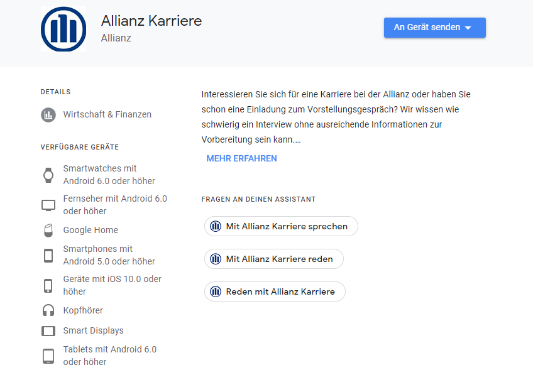Click the smartwatch device icon

pyautogui.click(x=48, y=175)
